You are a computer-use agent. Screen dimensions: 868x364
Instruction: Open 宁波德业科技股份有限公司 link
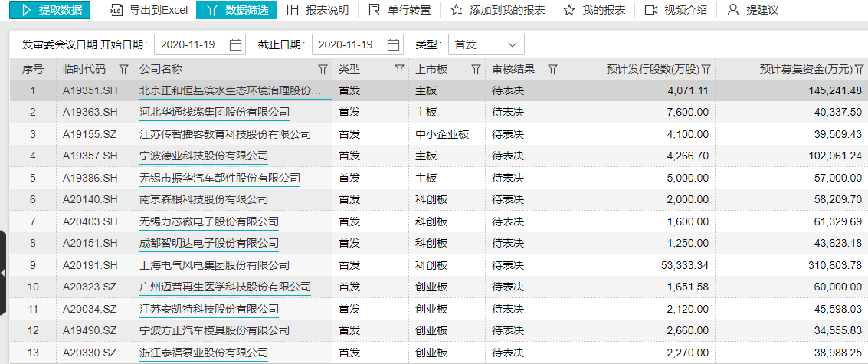coord(204,156)
